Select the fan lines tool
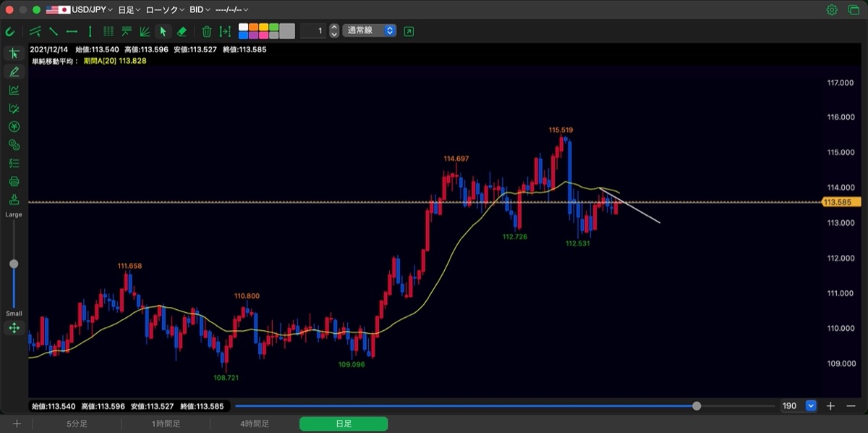Screen dimensions: 868x433 tap(145, 31)
